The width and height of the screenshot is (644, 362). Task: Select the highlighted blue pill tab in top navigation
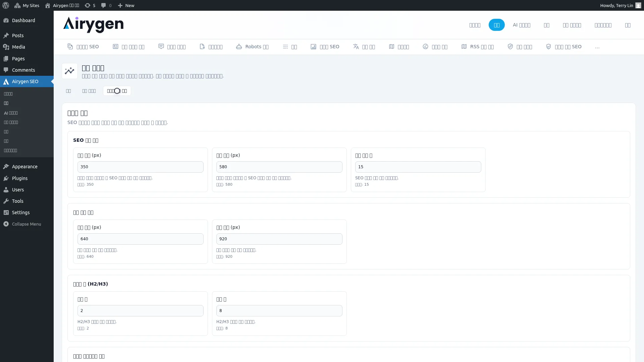click(x=496, y=25)
